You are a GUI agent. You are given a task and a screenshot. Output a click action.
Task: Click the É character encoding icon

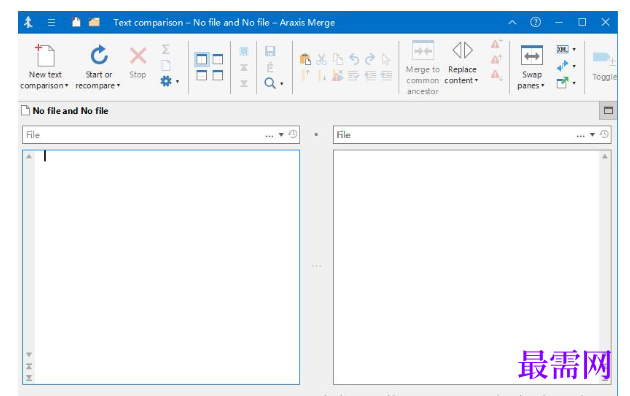coord(270,67)
